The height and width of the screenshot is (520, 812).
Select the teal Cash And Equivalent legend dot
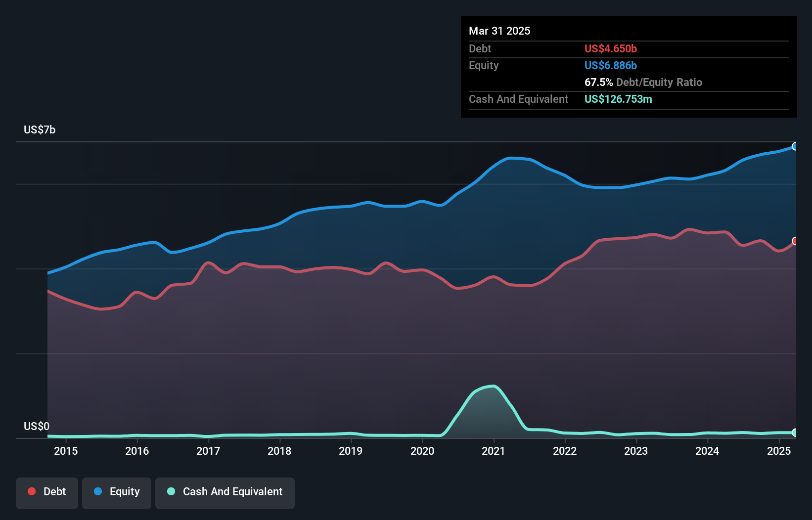[170, 491]
